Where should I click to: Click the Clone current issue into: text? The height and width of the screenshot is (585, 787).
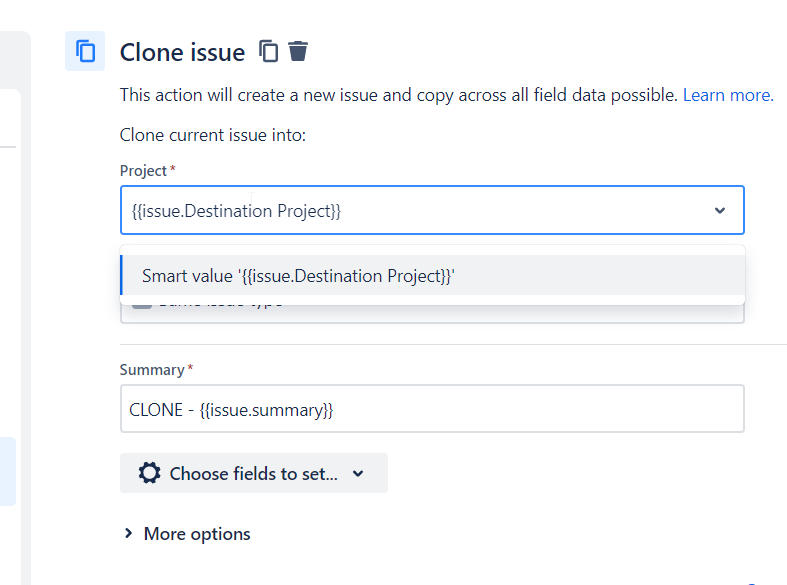click(x=213, y=135)
